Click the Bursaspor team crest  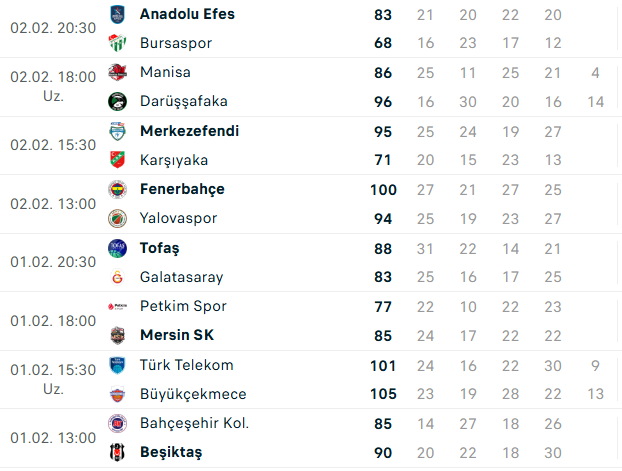pyautogui.click(x=117, y=43)
